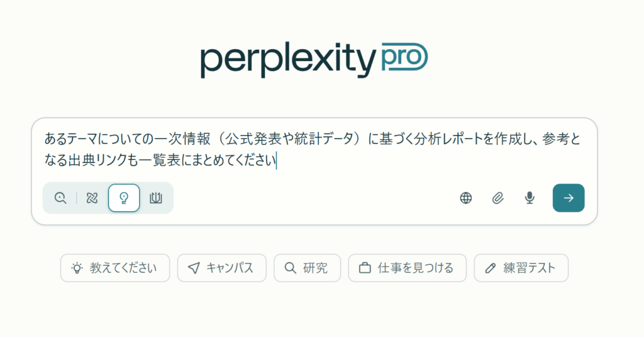The height and width of the screenshot is (337, 644).
Task: Select the open-book Study mode icon
Action: point(156,198)
